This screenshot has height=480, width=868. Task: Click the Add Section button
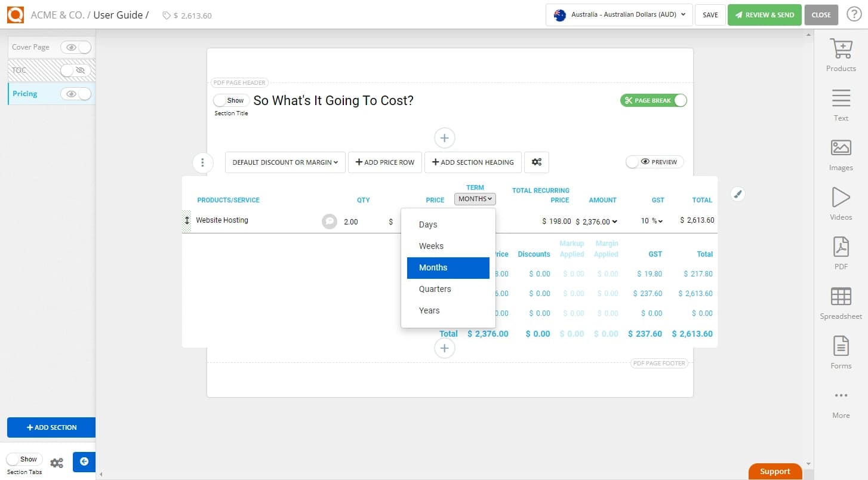click(x=51, y=427)
